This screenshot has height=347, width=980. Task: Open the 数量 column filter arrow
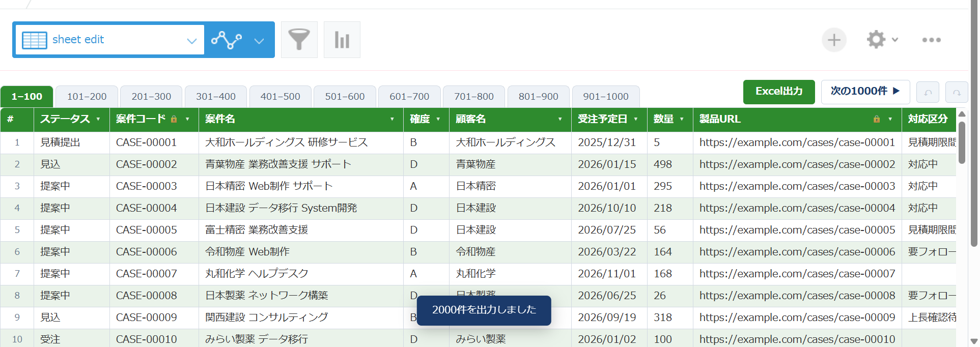pyautogui.click(x=682, y=119)
